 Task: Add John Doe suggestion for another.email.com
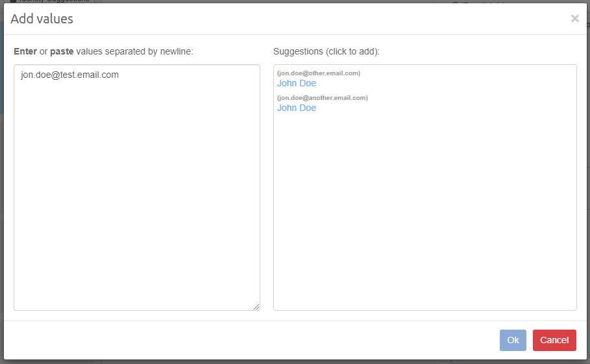click(297, 108)
